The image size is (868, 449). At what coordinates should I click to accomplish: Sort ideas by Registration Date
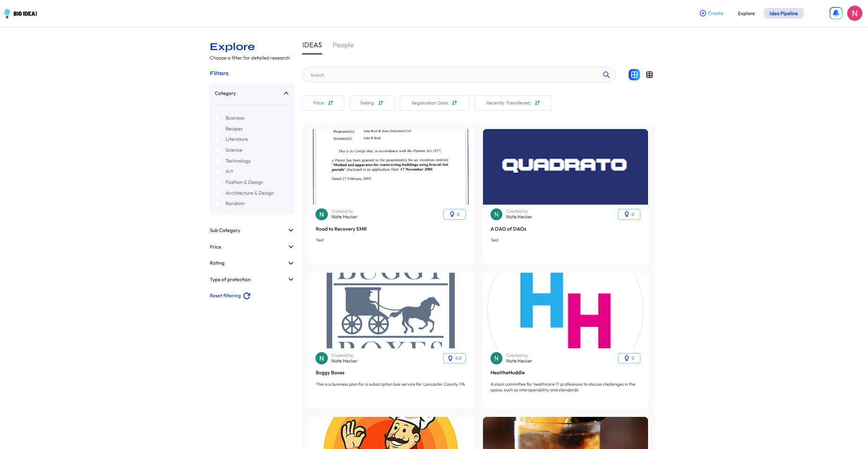click(x=434, y=103)
